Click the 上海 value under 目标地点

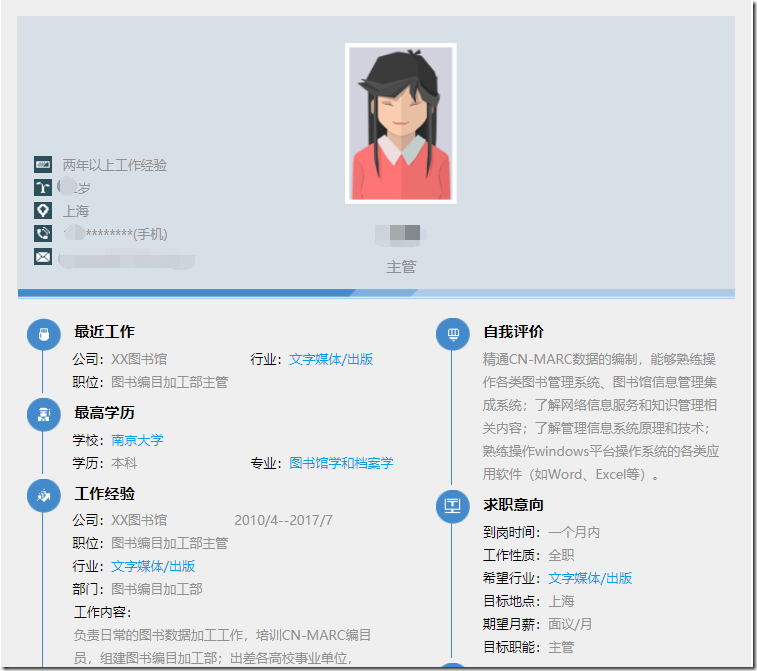click(561, 601)
